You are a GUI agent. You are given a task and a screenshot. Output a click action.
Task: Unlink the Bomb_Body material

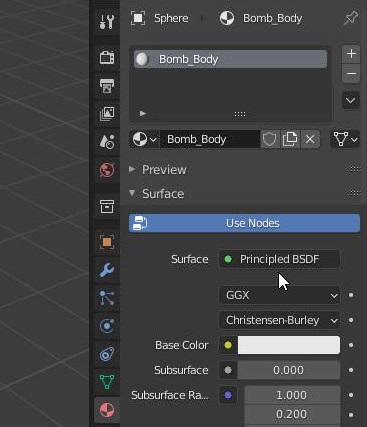click(310, 139)
